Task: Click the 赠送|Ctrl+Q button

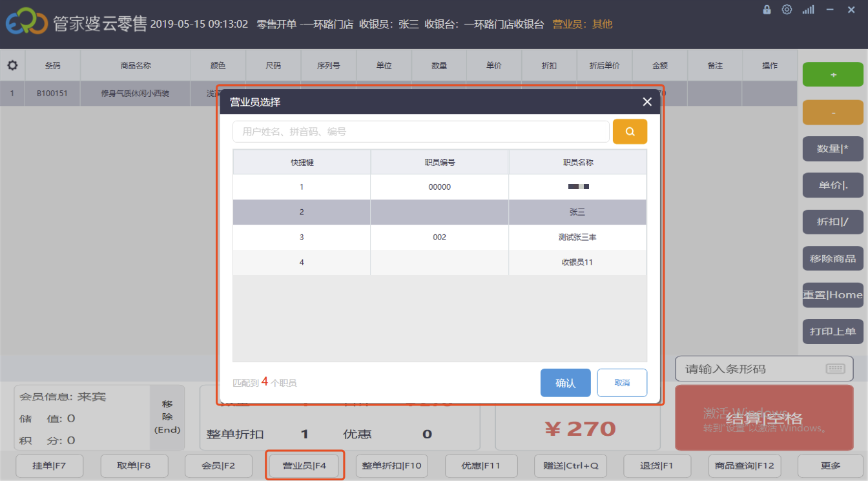Action: click(x=570, y=466)
